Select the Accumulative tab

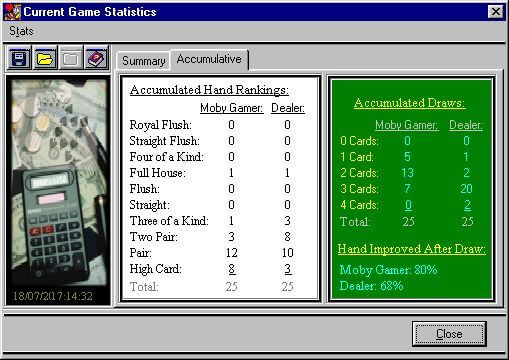(x=209, y=59)
